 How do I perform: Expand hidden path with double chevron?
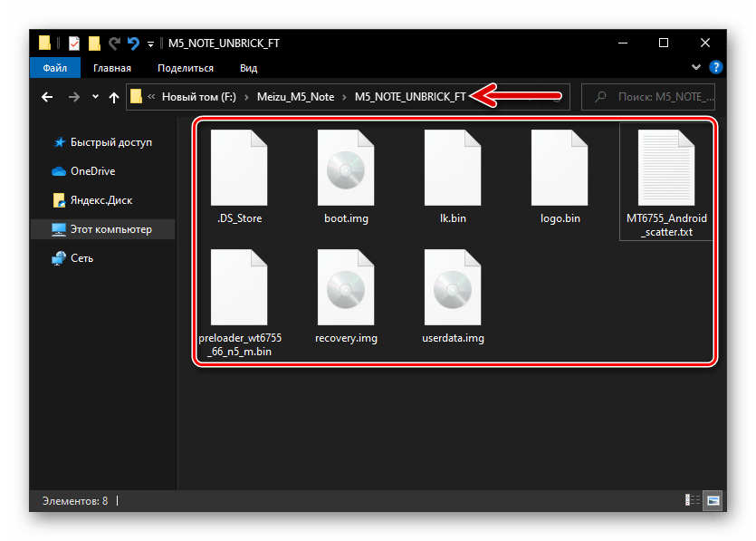[151, 97]
